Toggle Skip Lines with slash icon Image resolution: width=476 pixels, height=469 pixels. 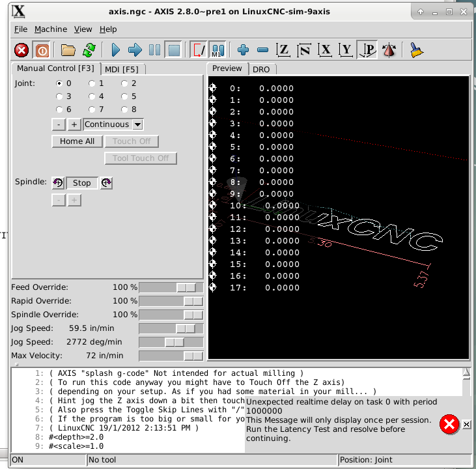pyautogui.click(x=198, y=50)
